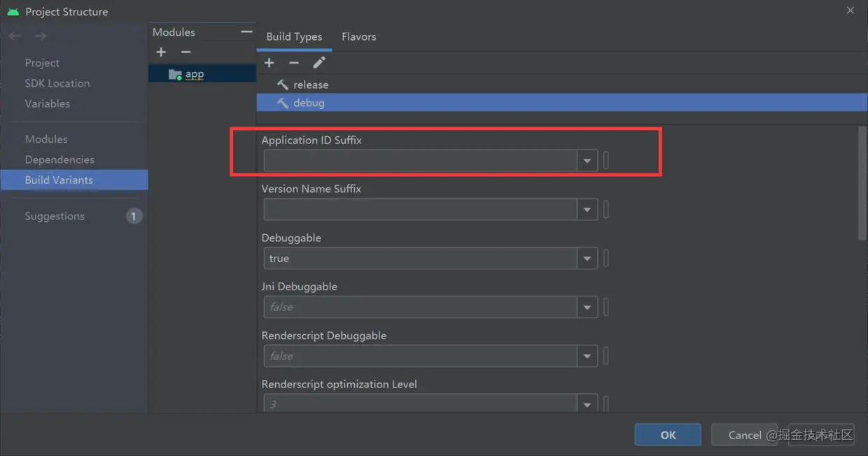Open the Variables section
Image resolution: width=868 pixels, height=456 pixels.
click(x=47, y=104)
